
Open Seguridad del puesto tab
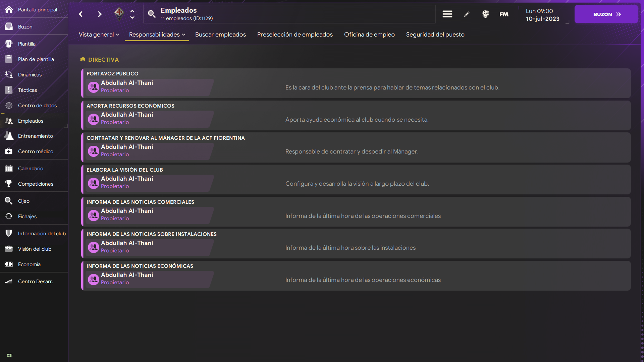(435, 35)
